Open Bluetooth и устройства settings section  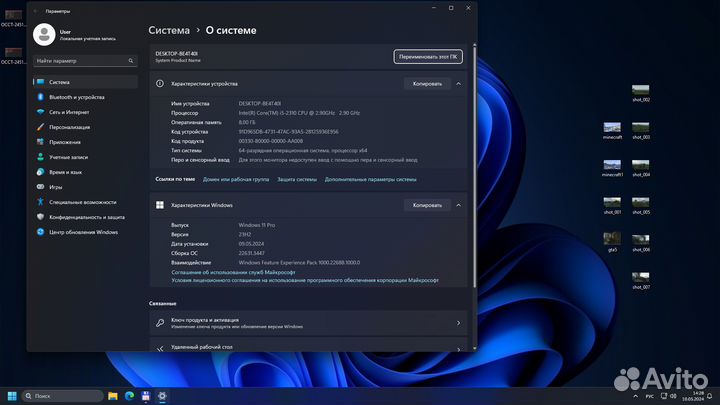[76, 97]
